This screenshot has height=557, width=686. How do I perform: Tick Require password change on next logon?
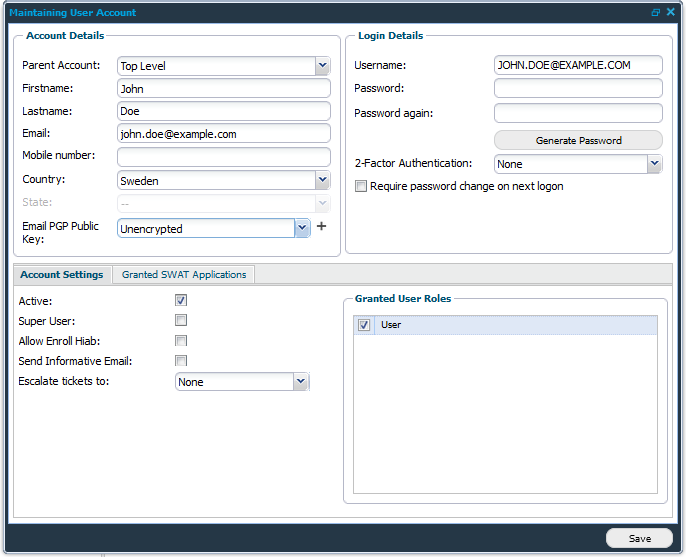(361, 186)
